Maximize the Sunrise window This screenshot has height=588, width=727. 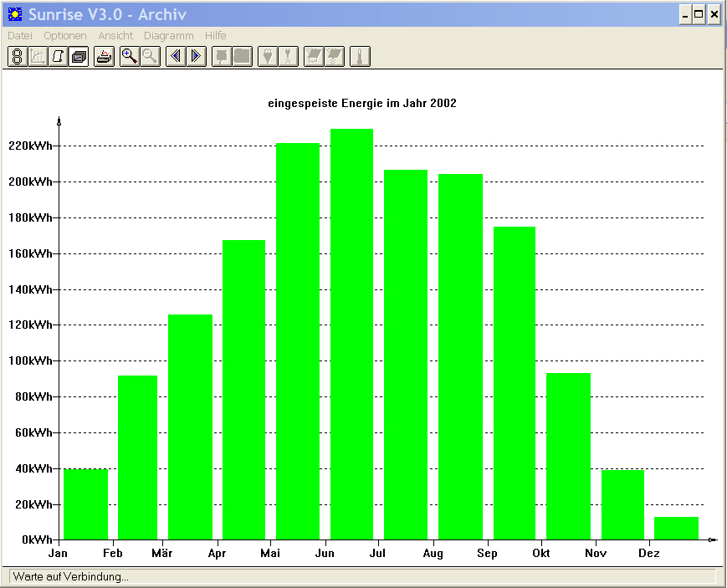[699, 15]
